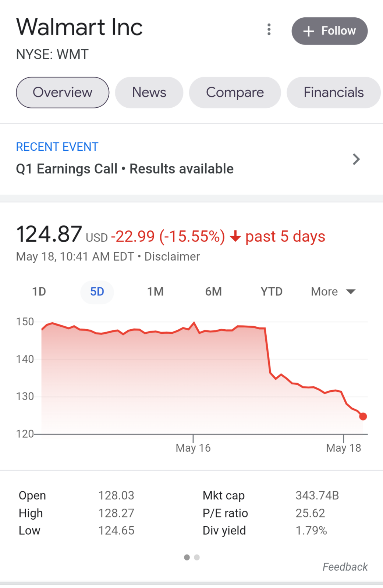Click the red current price dot on chart

pos(363,416)
